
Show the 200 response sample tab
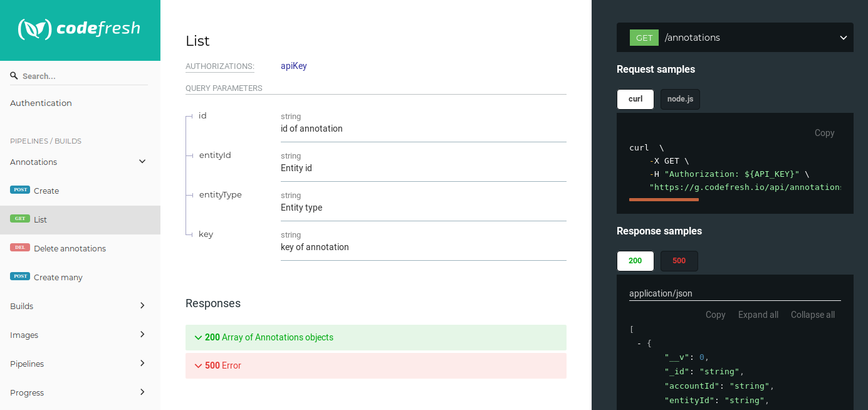coord(635,261)
